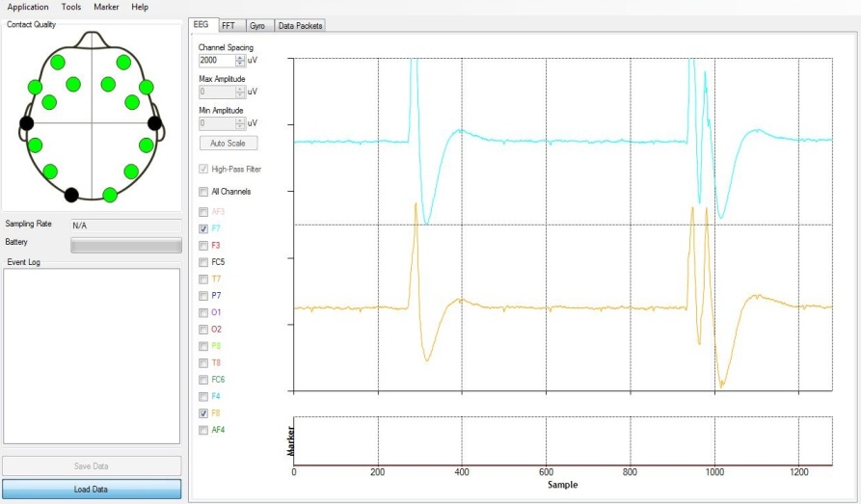
Task: Select the green F4 inner-right frontal sensor
Action: click(108, 84)
